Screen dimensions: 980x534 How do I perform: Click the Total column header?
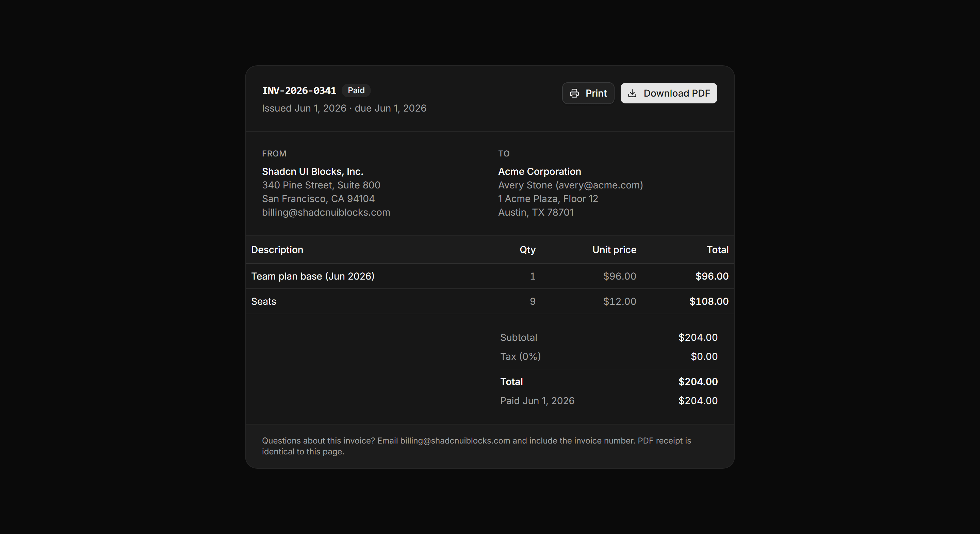[718, 250]
